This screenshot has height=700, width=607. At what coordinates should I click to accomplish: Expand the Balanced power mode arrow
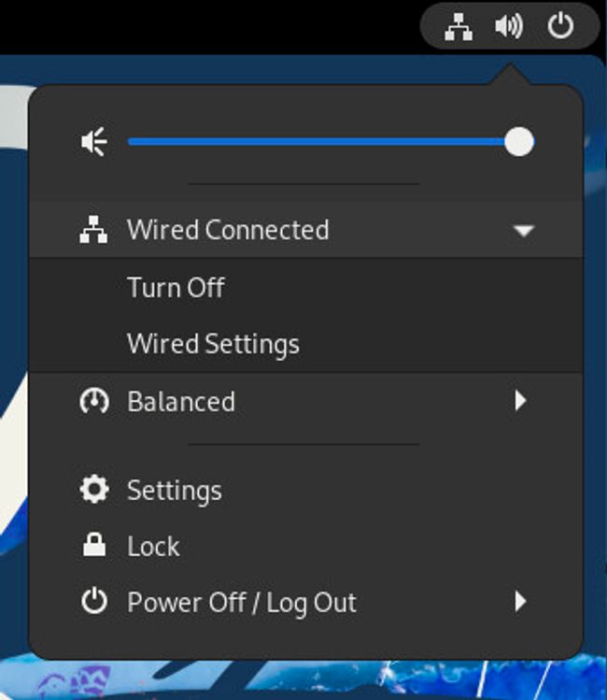[x=520, y=400]
